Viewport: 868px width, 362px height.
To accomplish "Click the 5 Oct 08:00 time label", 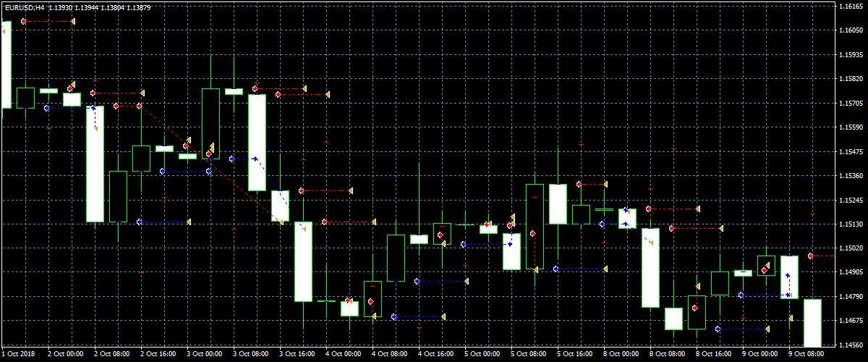I will click(x=527, y=355).
